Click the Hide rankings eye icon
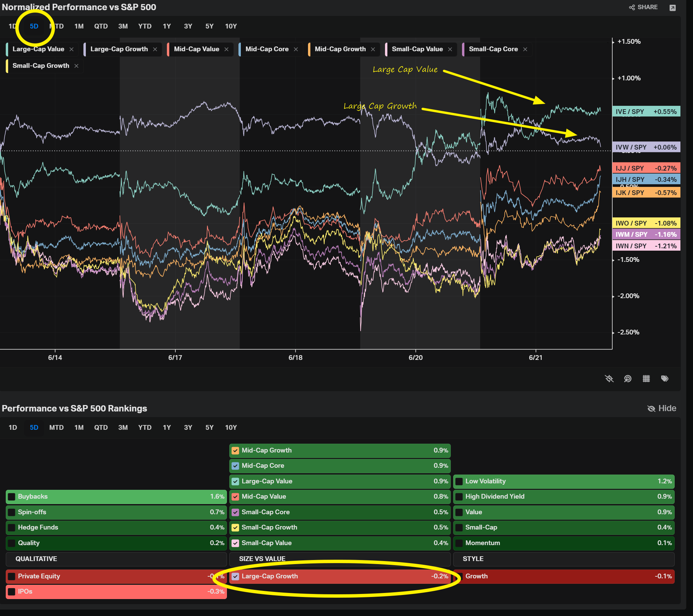Image resolution: width=693 pixels, height=616 pixels. 651,408
